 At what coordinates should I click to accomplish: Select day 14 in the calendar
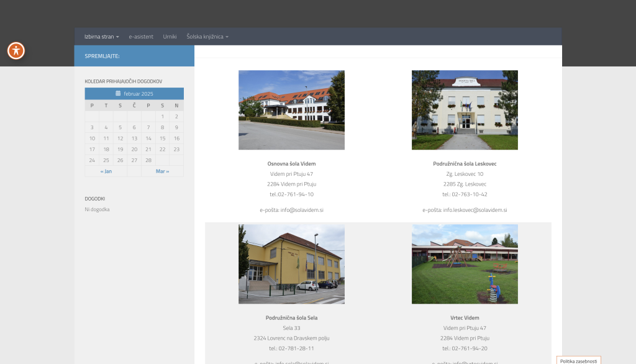(148, 139)
